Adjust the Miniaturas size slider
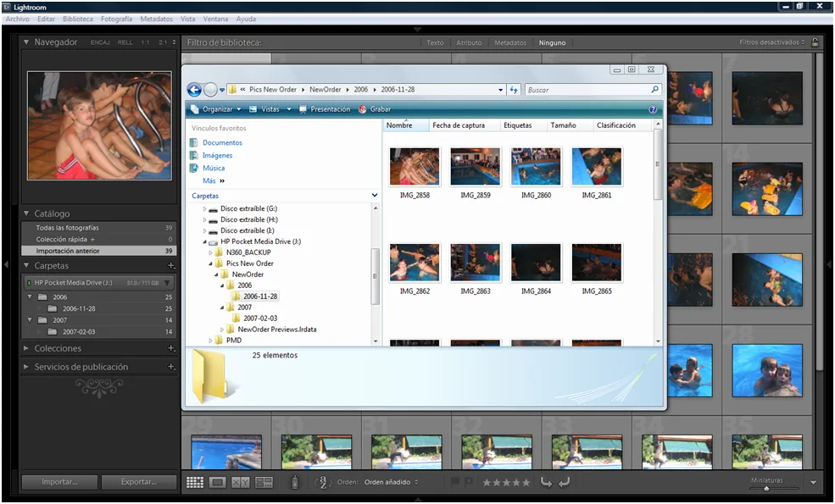This screenshot has height=504, width=835. (x=766, y=489)
